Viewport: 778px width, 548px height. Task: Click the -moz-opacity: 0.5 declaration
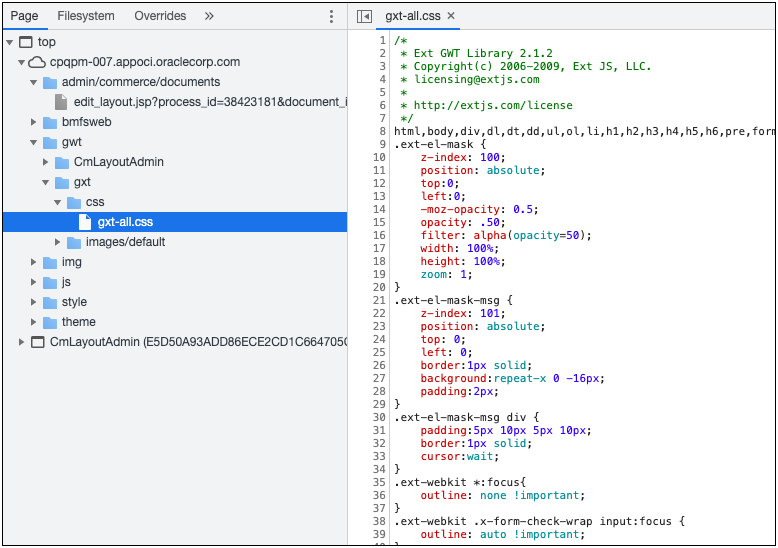point(479,209)
